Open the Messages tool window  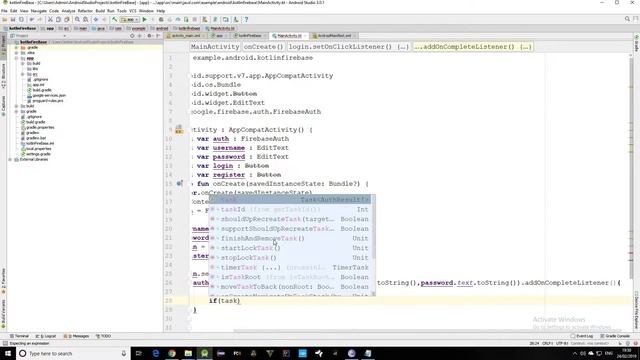point(77,336)
